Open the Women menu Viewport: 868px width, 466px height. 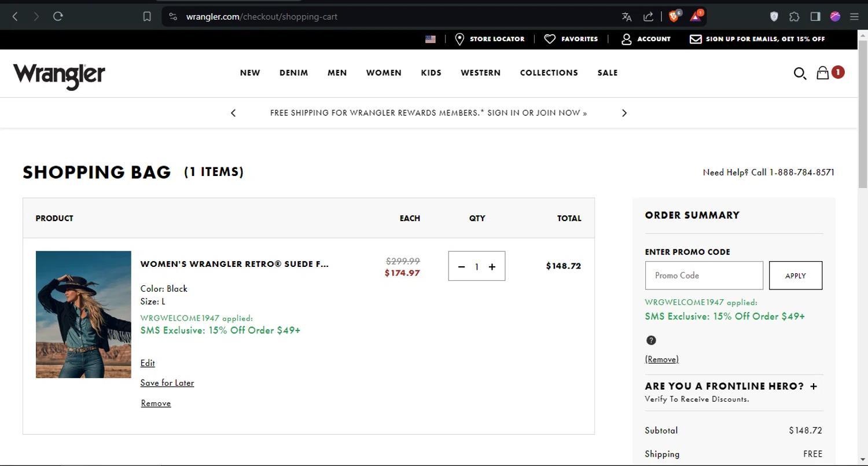[384, 72]
